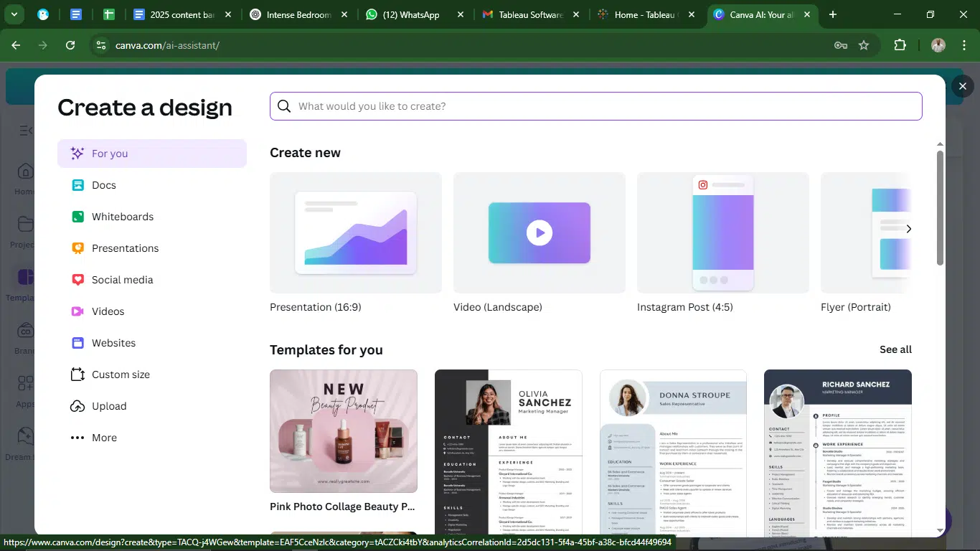Viewport: 980px width, 551px height.
Task: Close the Create a design dialog
Action: coord(963,86)
